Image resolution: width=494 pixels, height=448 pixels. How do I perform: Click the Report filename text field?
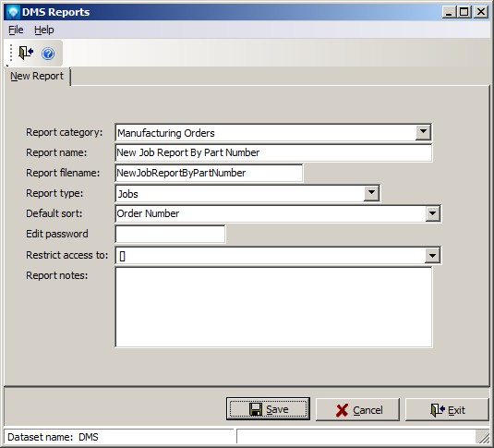click(x=209, y=173)
